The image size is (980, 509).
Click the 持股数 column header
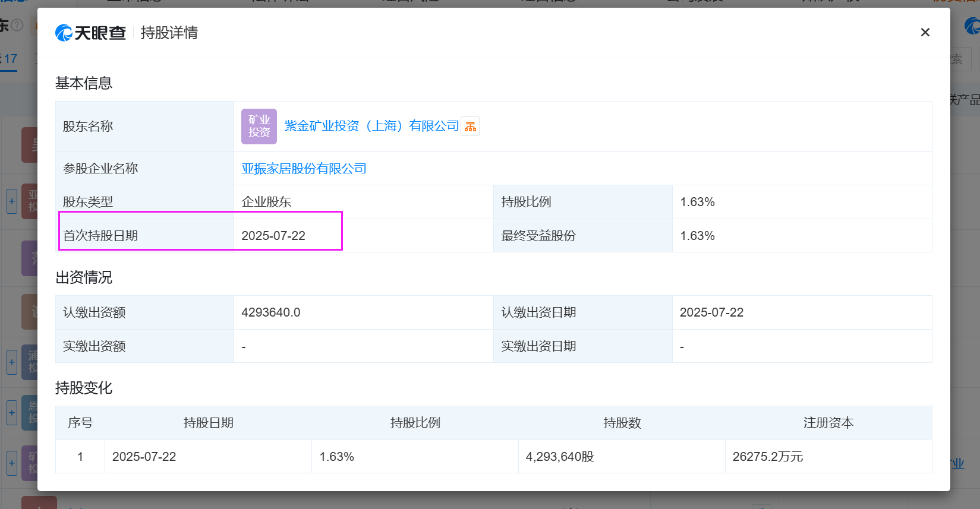click(x=622, y=423)
